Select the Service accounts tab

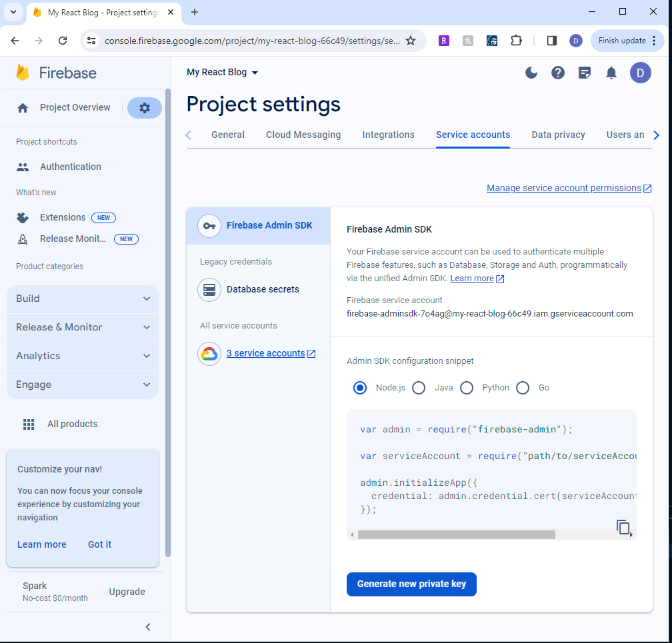pyautogui.click(x=473, y=135)
